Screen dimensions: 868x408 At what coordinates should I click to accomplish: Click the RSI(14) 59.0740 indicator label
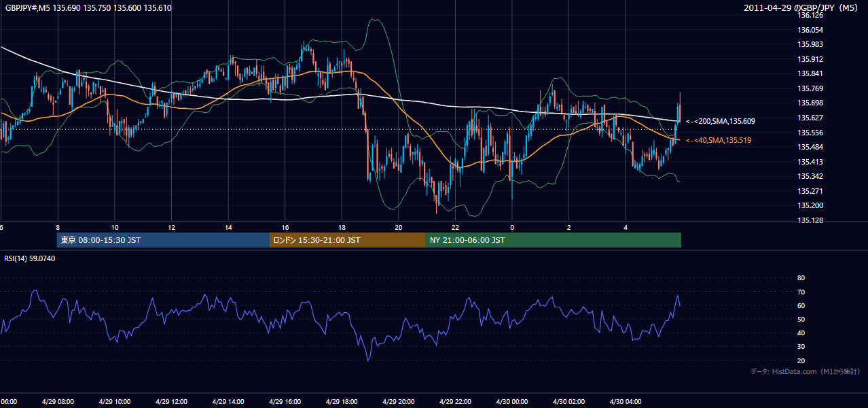30,258
